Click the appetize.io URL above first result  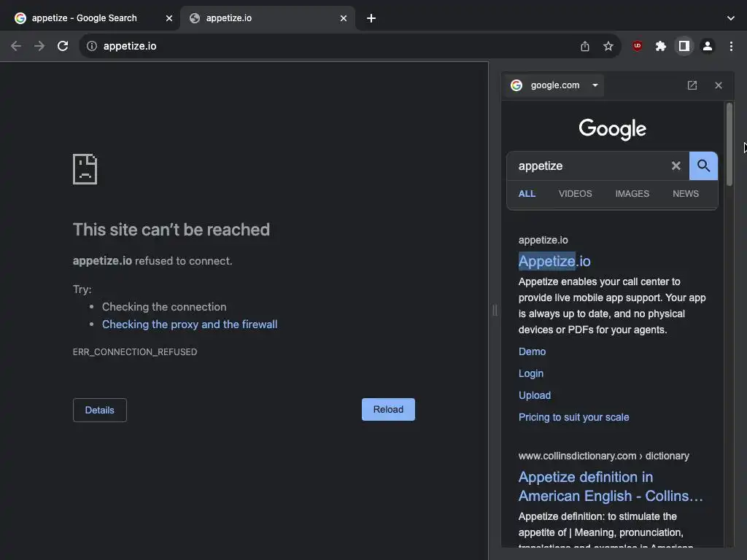pos(543,240)
